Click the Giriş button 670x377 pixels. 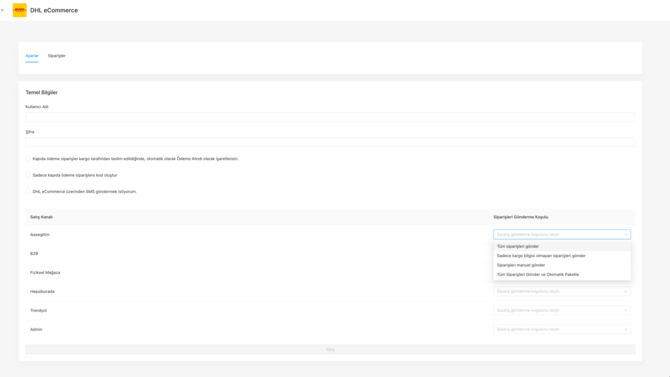330,349
